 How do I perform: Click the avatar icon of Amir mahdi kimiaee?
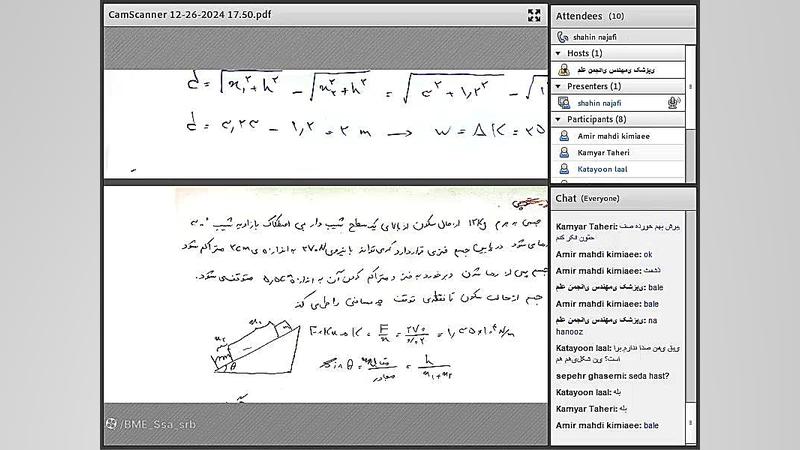click(x=564, y=136)
